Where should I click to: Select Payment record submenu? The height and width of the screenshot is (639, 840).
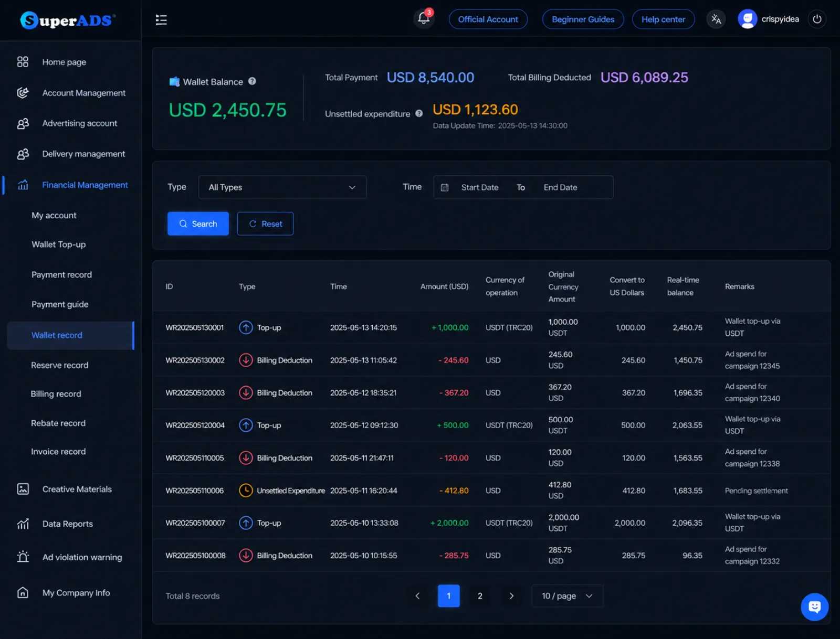click(x=61, y=274)
